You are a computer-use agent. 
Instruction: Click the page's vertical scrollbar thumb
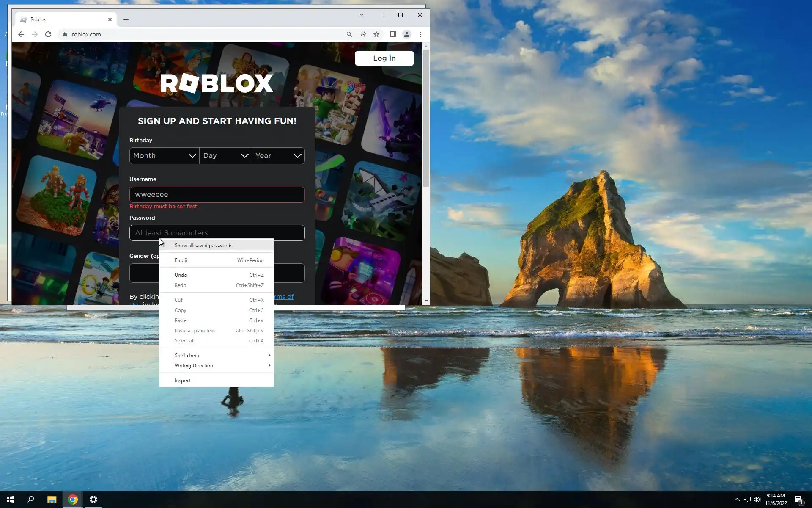pos(426,119)
